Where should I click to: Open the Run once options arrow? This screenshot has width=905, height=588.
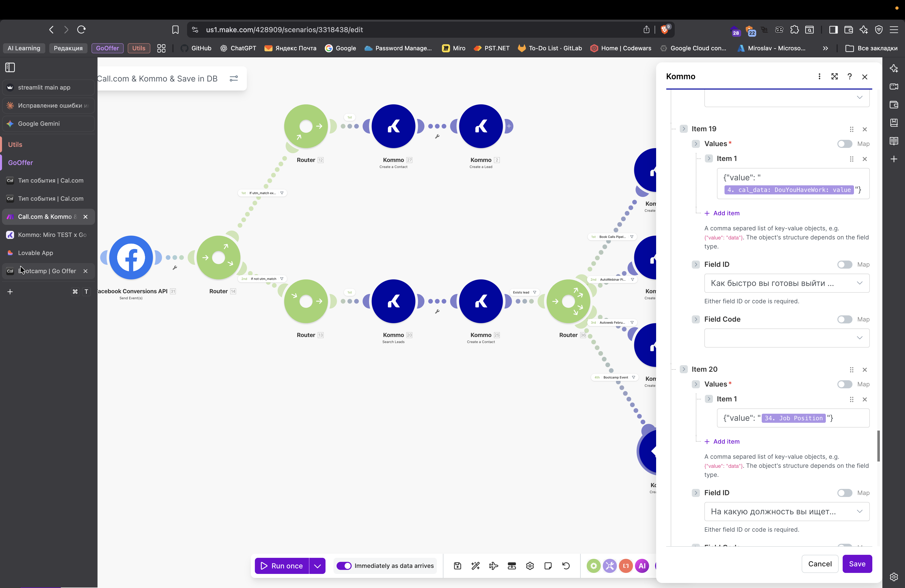tap(318, 566)
